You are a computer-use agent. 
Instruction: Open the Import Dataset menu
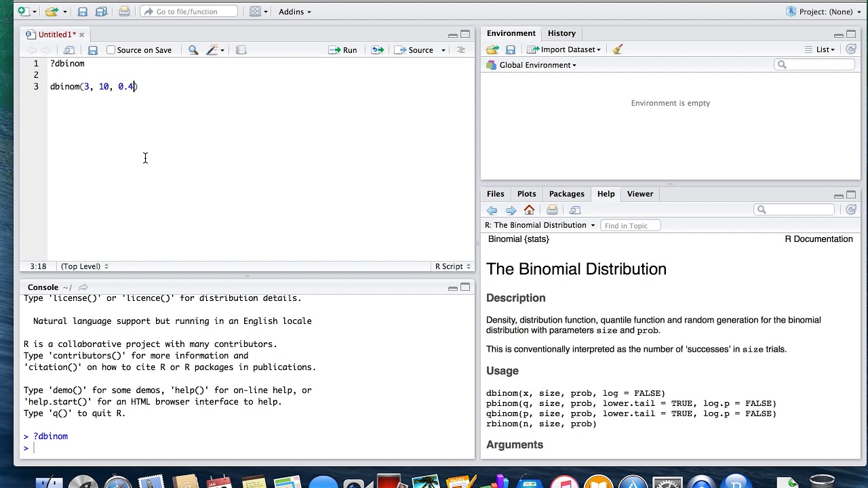564,49
